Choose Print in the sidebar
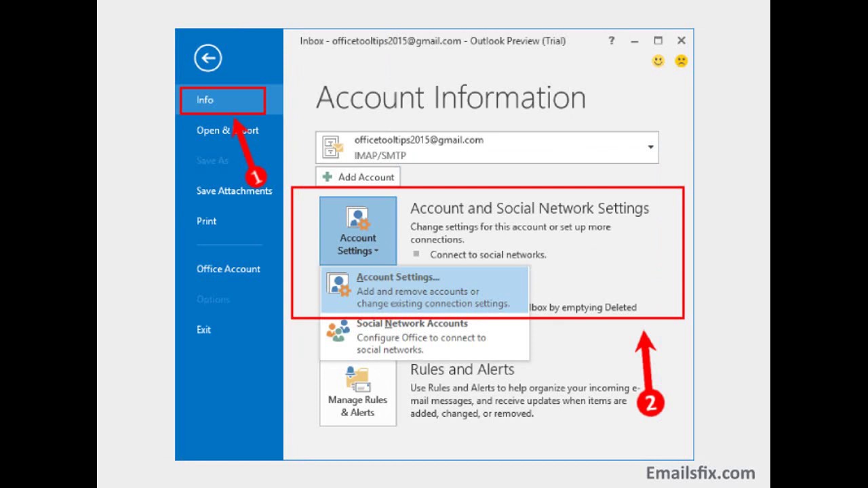 [207, 221]
